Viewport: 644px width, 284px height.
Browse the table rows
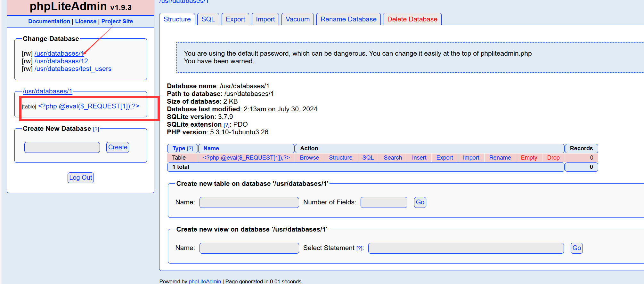(x=309, y=158)
